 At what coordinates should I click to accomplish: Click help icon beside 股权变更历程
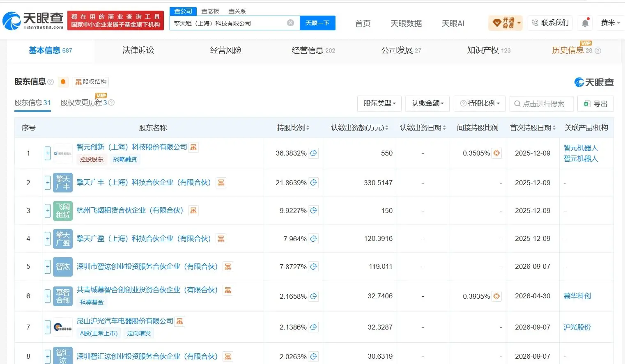pyautogui.click(x=111, y=103)
